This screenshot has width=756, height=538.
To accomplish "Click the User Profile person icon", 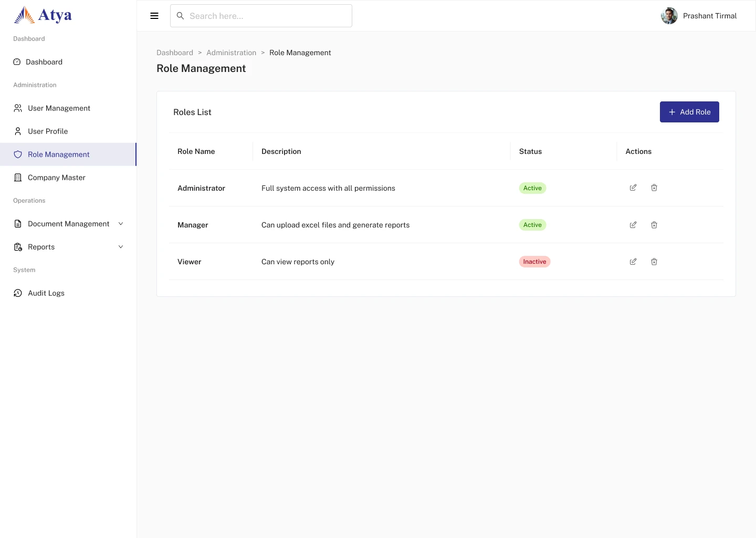I will [x=18, y=131].
